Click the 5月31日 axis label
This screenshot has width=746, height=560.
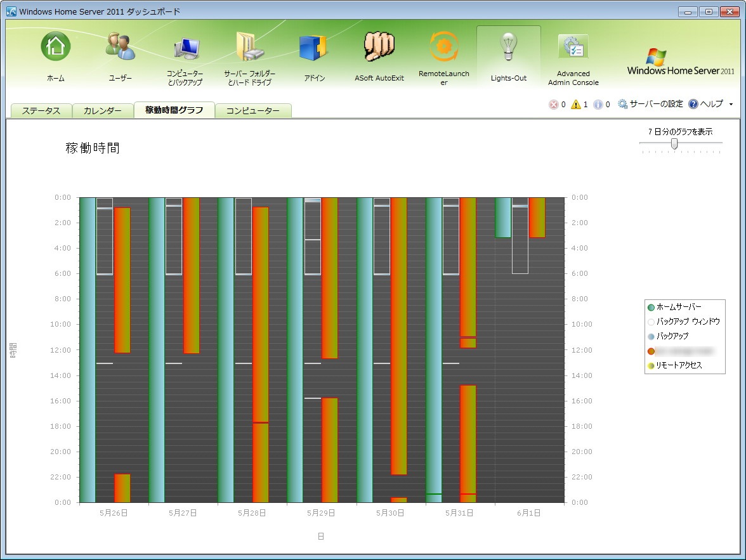[459, 513]
